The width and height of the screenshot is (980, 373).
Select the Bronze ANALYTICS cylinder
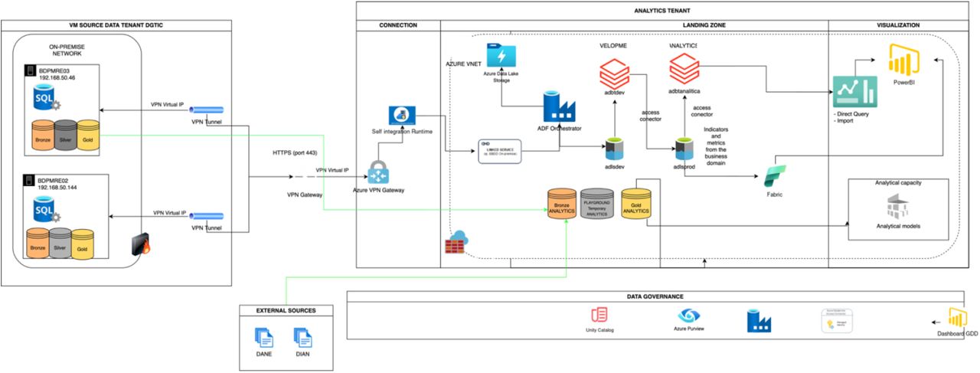561,203
